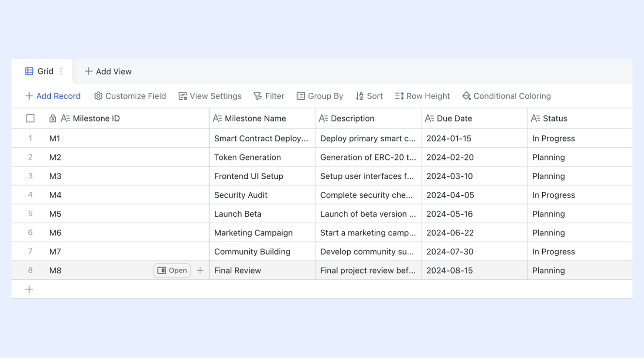Click the text type icon beside Milestone ID
644x358 pixels.
coord(65,118)
